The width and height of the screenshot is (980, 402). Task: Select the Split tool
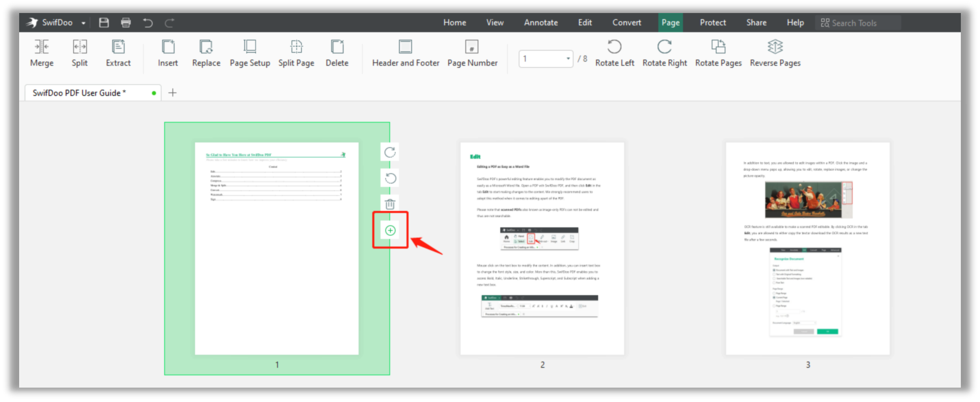79,52
